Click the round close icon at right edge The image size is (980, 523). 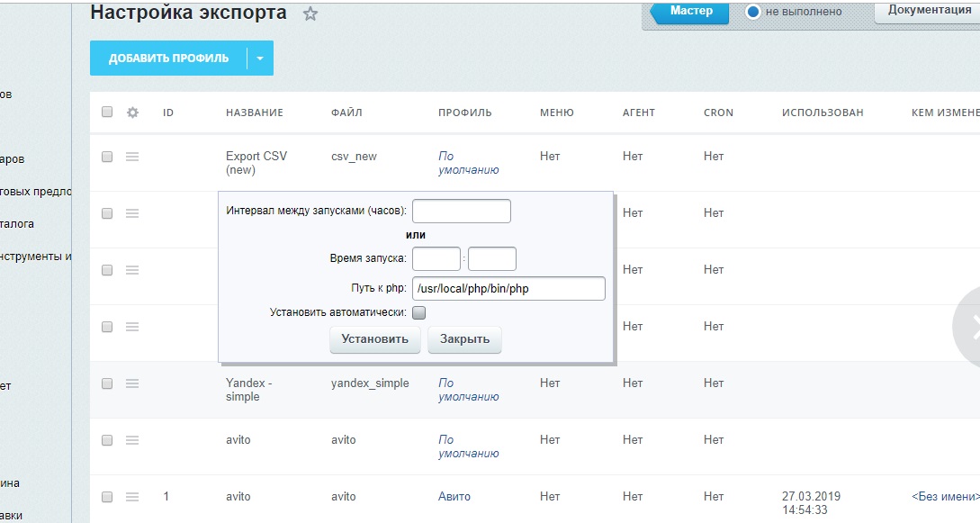point(970,329)
